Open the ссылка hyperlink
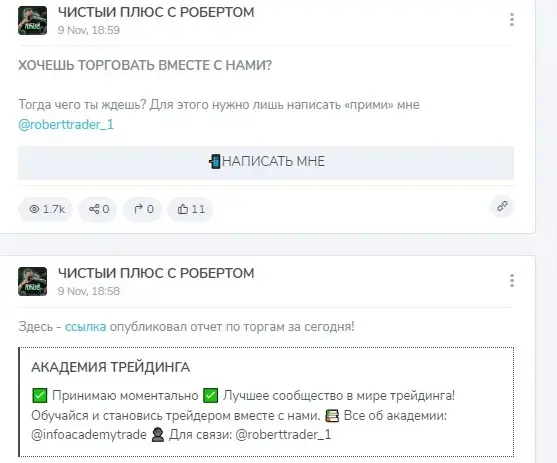557x463 pixels. 85,327
